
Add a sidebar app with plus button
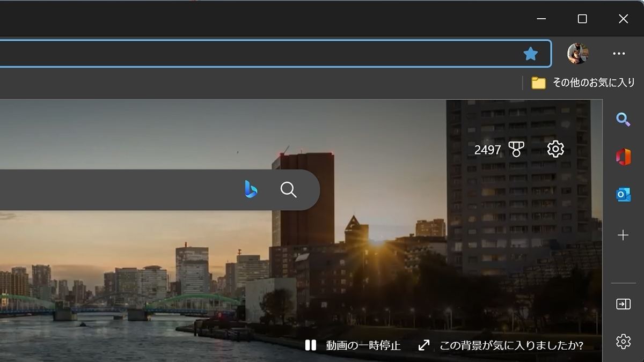pos(623,235)
